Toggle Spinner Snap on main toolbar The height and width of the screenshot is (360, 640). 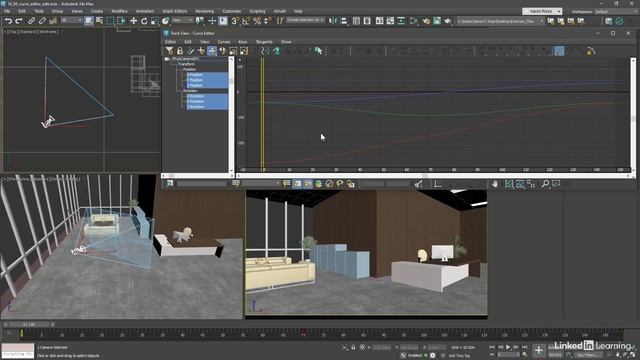click(x=267, y=21)
